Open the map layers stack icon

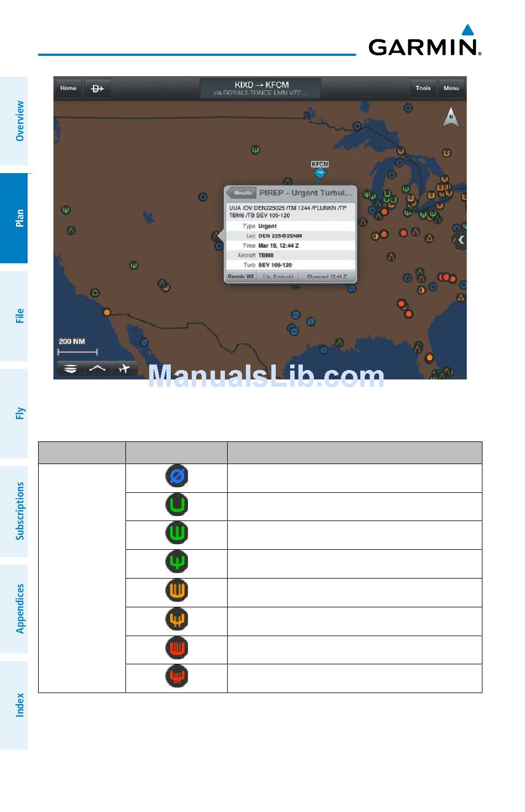tap(70, 369)
